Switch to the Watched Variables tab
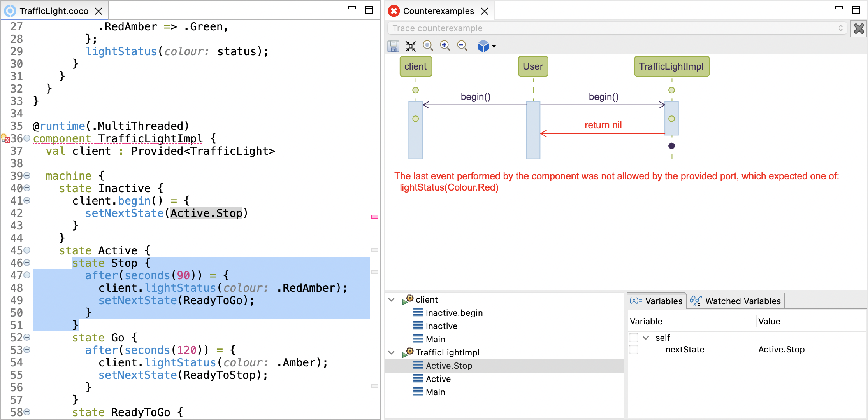 click(735, 301)
